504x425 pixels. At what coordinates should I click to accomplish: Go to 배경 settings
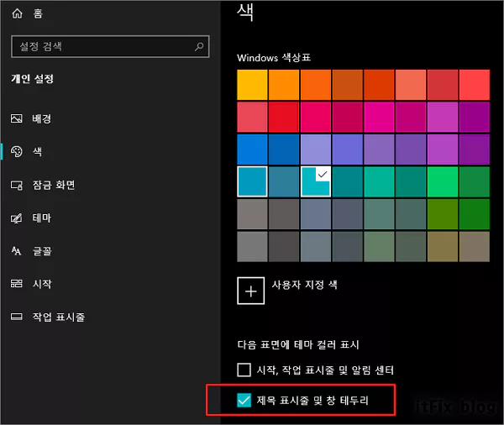pos(41,118)
